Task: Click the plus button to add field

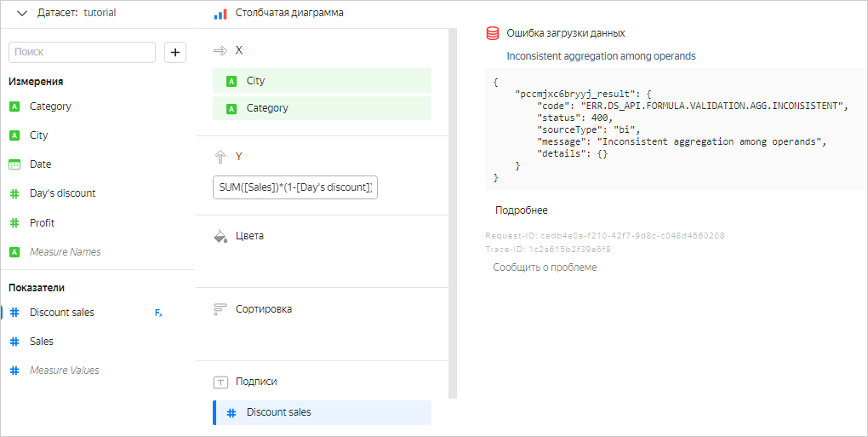Action: tap(175, 52)
